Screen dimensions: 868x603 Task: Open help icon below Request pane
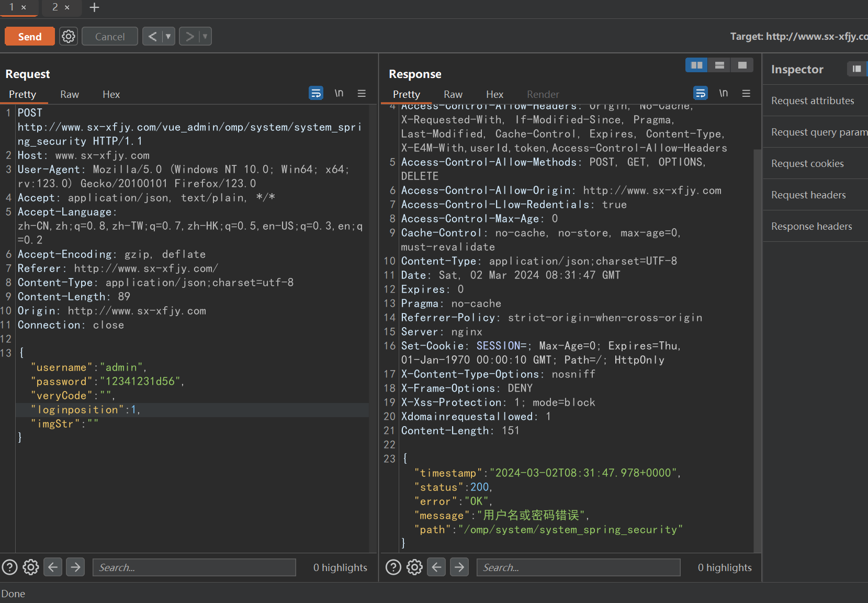click(10, 567)
